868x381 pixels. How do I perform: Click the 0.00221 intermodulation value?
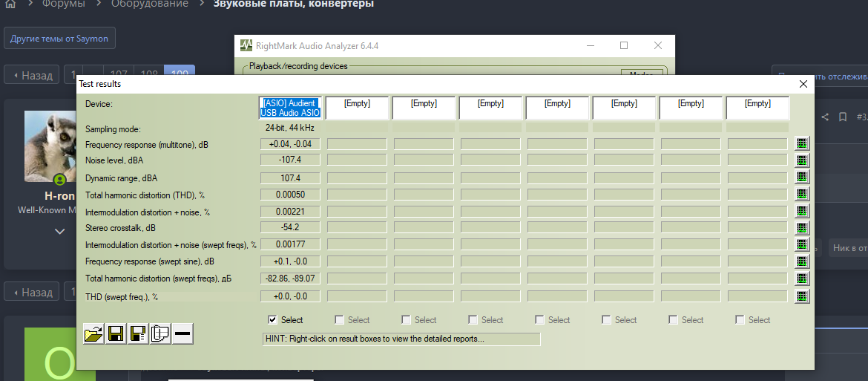tap(291, 212)
